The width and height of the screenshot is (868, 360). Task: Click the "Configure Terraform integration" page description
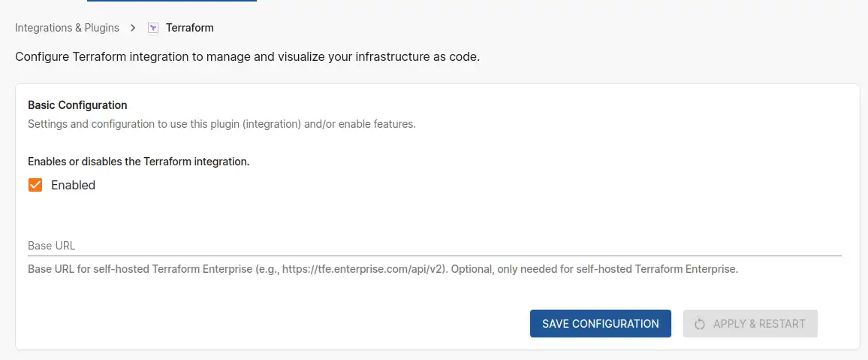pos(247,56)
